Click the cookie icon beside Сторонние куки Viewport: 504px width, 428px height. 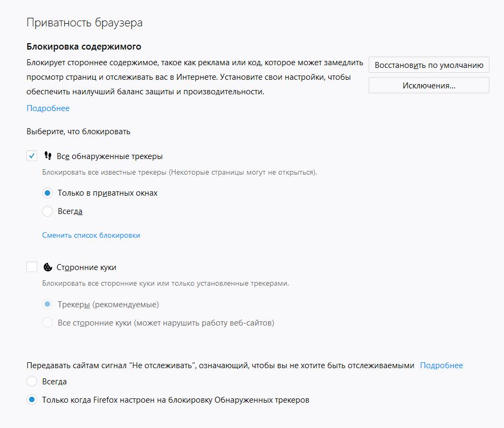pos(47,267)
